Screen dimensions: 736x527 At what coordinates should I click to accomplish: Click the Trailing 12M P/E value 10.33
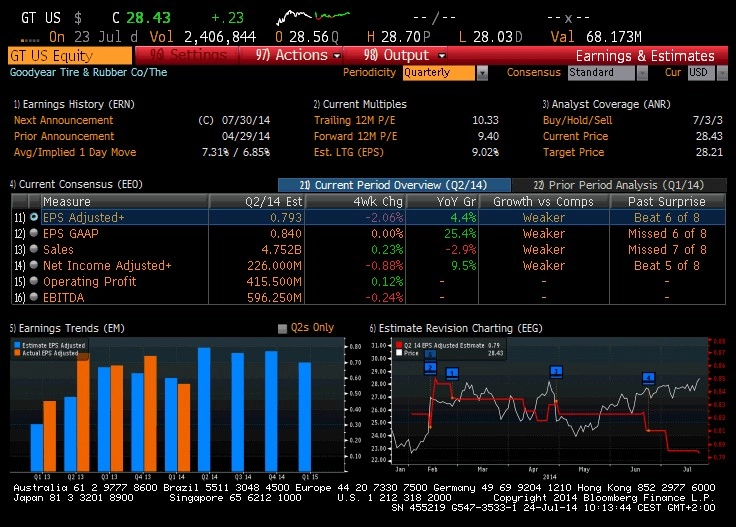point(485,120)
